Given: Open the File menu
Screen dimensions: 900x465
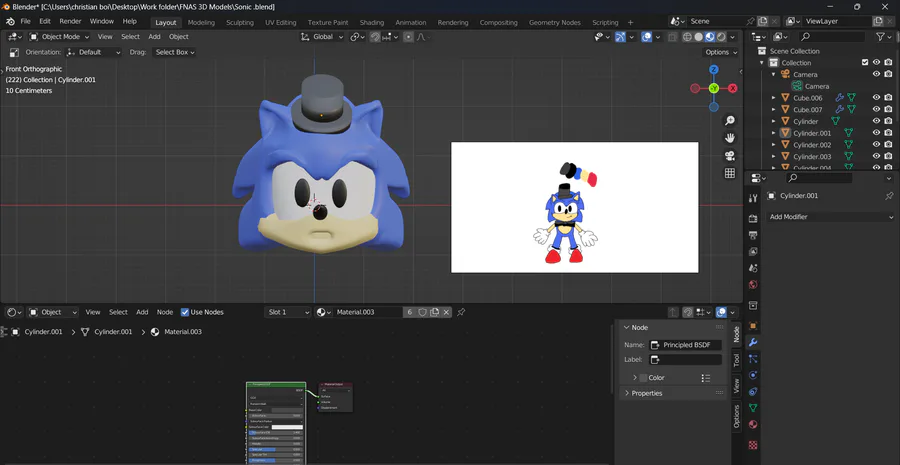Looking at the screenshot, I should [25, 21].
